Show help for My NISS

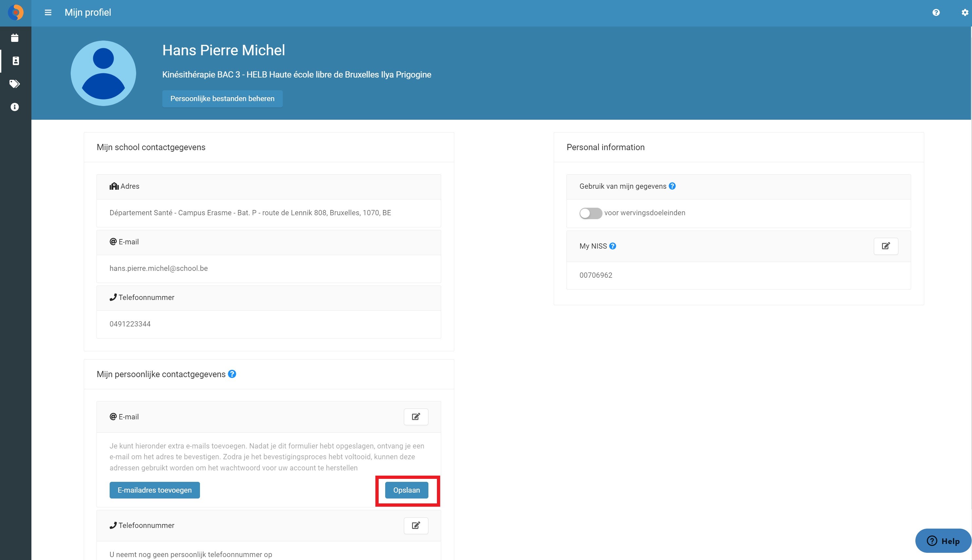click(x=613, y=246)
